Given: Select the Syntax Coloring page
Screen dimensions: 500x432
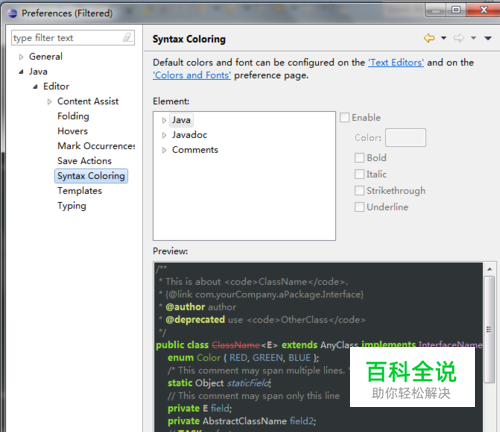Looking at the screenshot, I should (91, 176).
